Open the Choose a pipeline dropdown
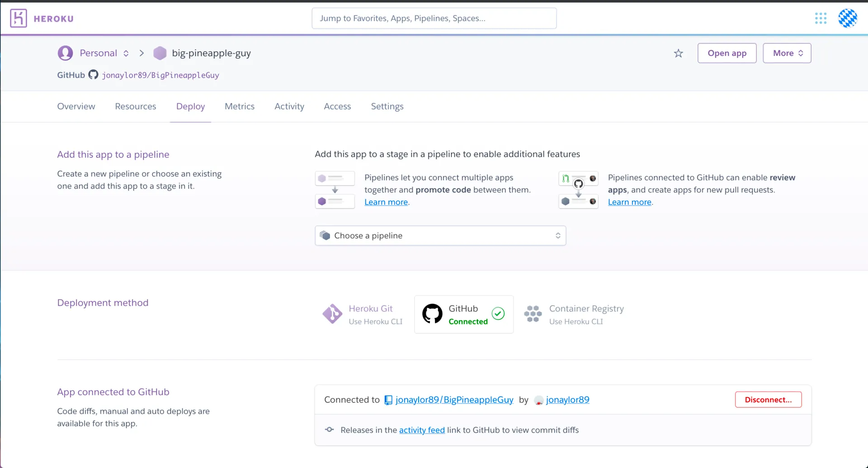Screen dimensions: 868x468 440,235
